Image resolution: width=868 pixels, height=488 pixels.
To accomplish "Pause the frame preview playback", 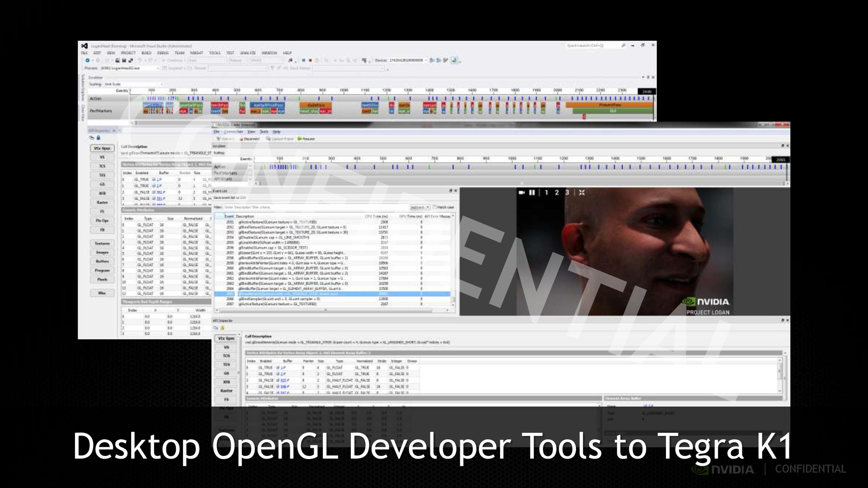I will (532, 192).
